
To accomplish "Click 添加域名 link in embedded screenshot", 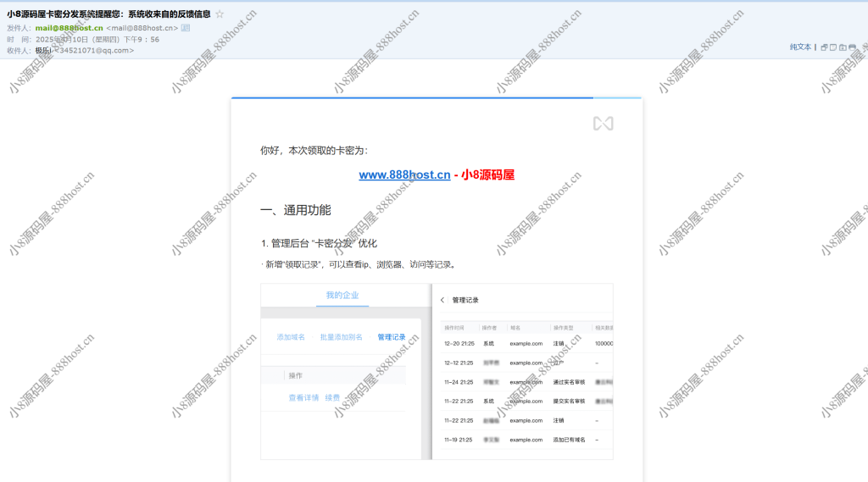I will pos(291,337).
